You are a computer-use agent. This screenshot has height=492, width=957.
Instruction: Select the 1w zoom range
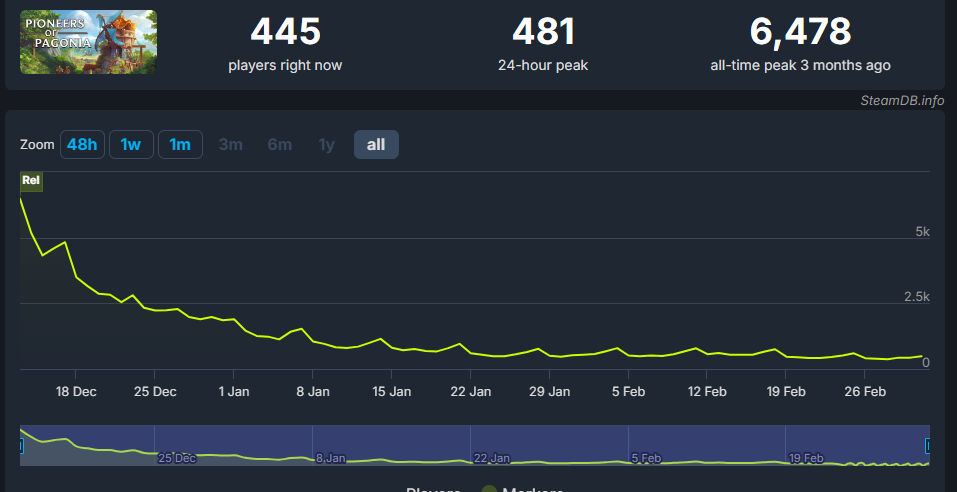click(131, 145)
